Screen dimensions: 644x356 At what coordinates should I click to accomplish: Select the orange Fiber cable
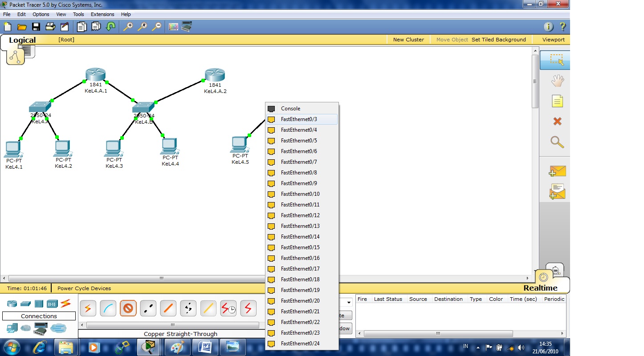pyautogui.click(x=168, y=308)
